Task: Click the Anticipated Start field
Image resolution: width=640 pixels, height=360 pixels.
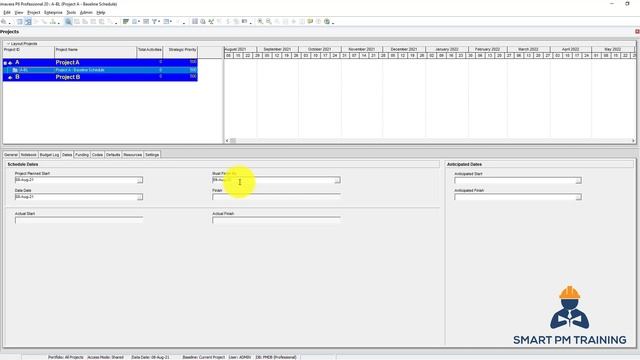Action: 515,180
